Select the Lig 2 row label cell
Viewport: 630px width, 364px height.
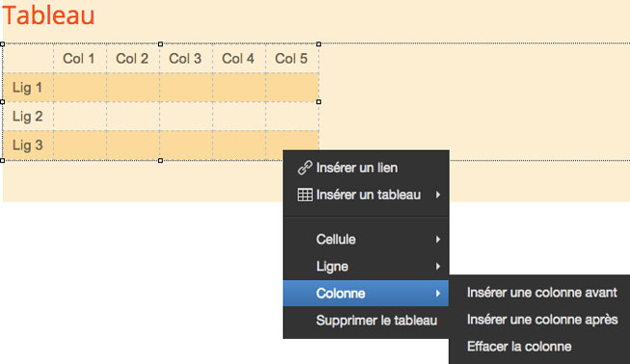(28, 117)
